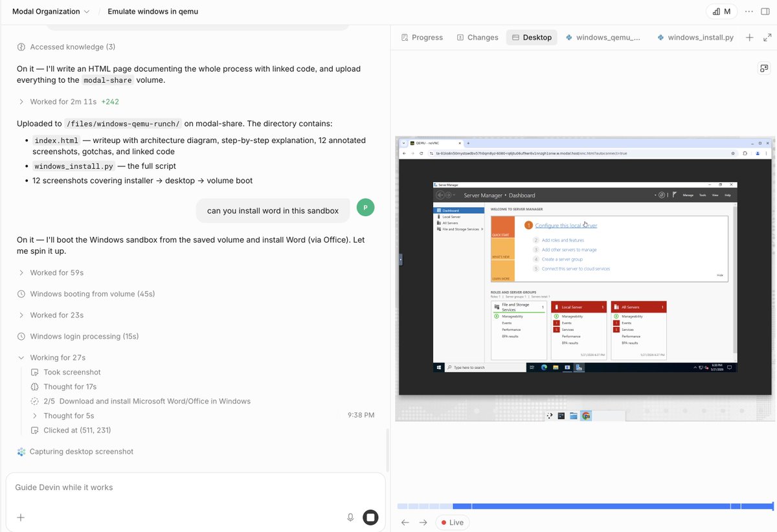Click the VM Type here to search box

pyautogui.click(x=486, y=367)
